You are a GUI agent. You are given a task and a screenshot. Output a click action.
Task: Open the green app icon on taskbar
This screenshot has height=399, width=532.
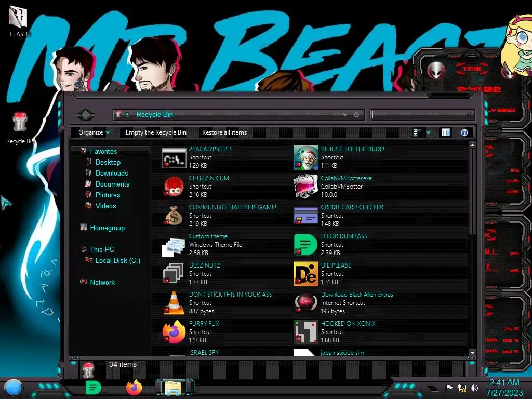pyautogui.click(x=93, y=388)
